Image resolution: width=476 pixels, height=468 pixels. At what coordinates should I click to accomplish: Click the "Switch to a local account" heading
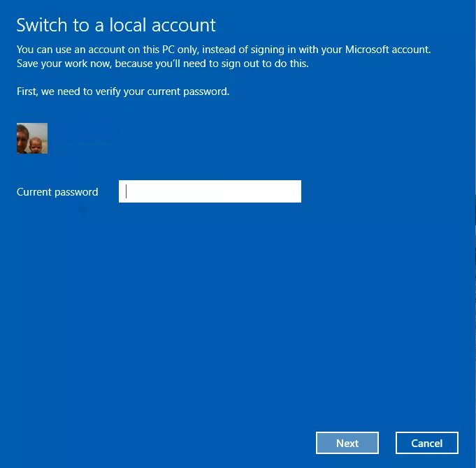coord(116,26)
